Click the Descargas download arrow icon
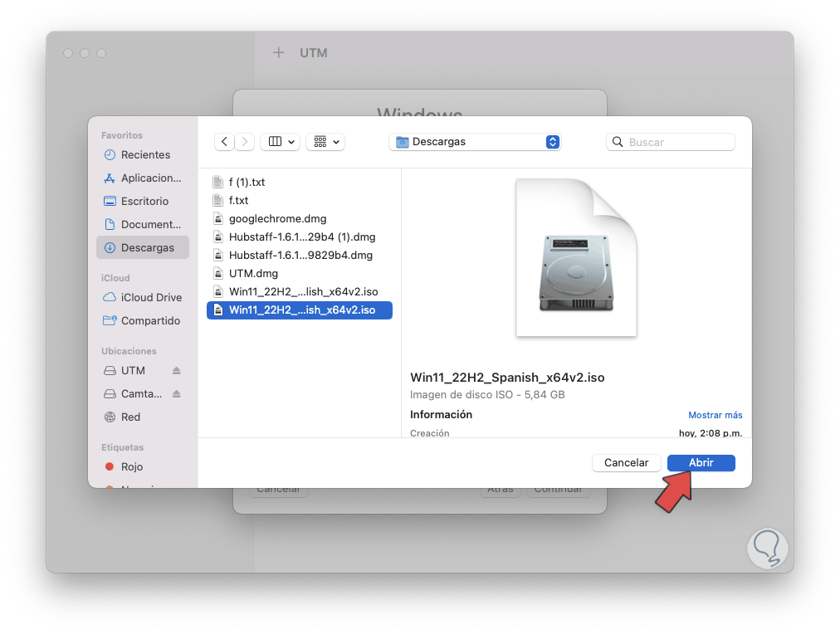This screenshot has height=634, width=840. [x=110, y=247]
